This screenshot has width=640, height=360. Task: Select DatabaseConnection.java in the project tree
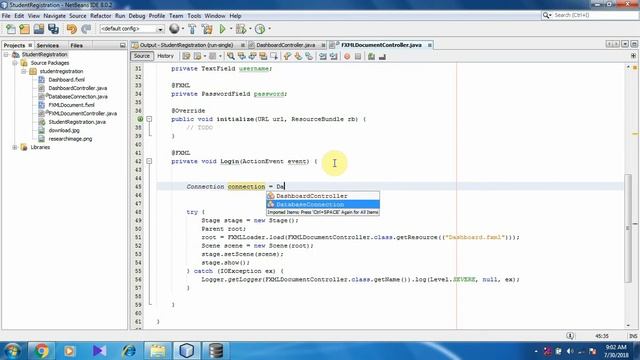(x=78, y=97)
